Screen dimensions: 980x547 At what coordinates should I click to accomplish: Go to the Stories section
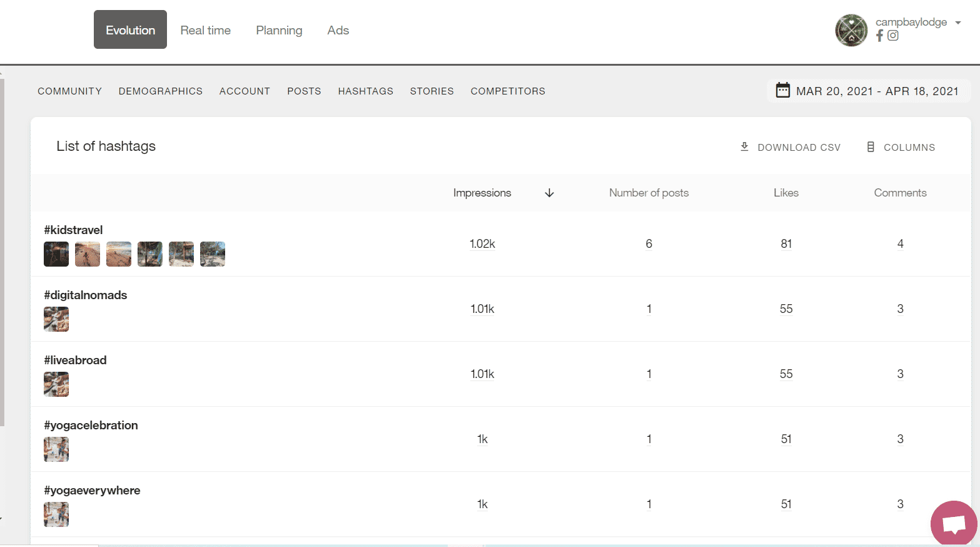[432, 91]
